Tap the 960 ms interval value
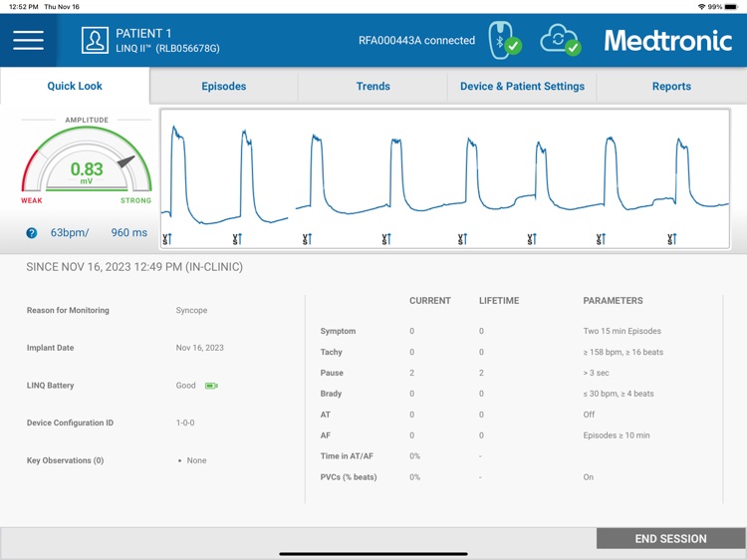This screenshot has width=747, height=560. (129, 232)
